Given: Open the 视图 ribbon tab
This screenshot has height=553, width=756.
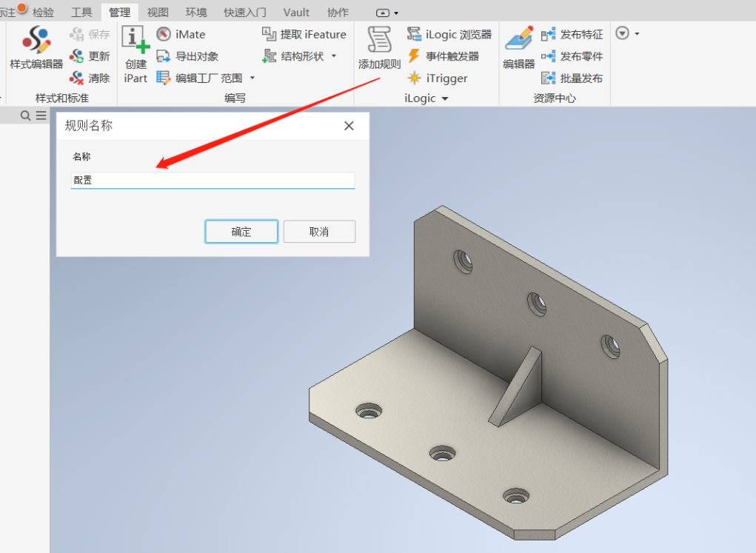Looking at the screenshot, I should 158,12.
